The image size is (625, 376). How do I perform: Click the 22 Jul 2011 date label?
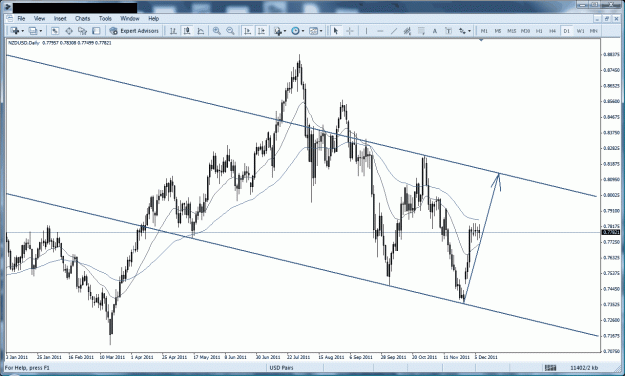point(299,357)
